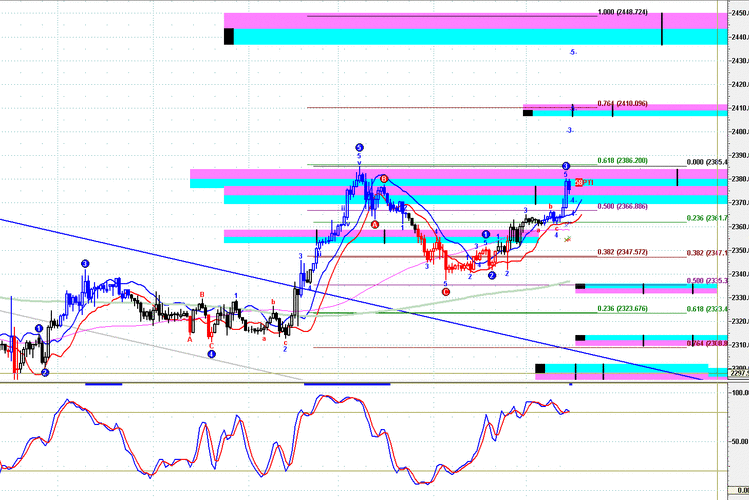749x500 pixels.
Task: Select black square on the 2410 target band
Action: (x=528, y=113)
